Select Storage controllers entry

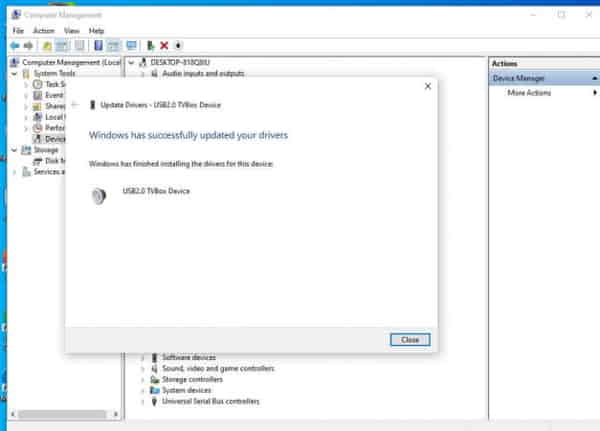pos(192,380)
